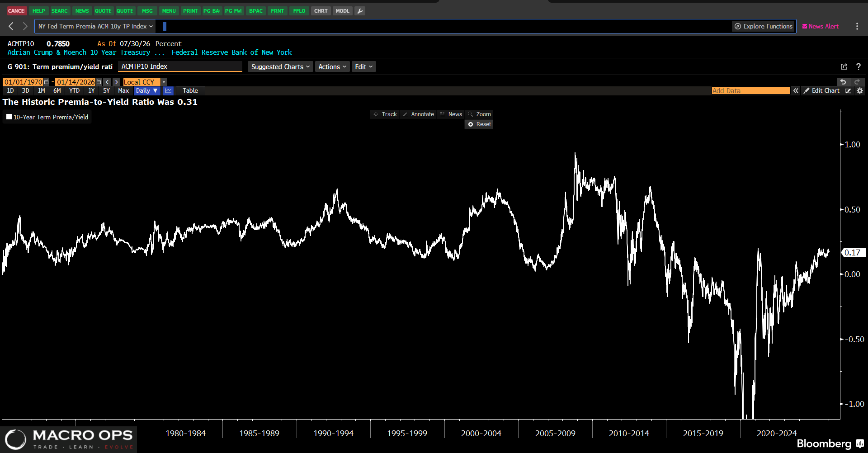Activate the Annotate tool

[418, 114]
